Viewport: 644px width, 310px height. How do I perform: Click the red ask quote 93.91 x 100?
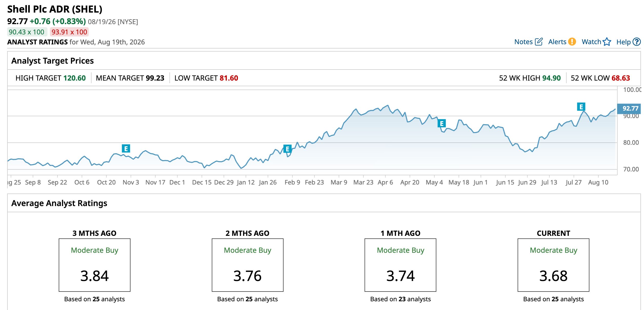(69, 32)
